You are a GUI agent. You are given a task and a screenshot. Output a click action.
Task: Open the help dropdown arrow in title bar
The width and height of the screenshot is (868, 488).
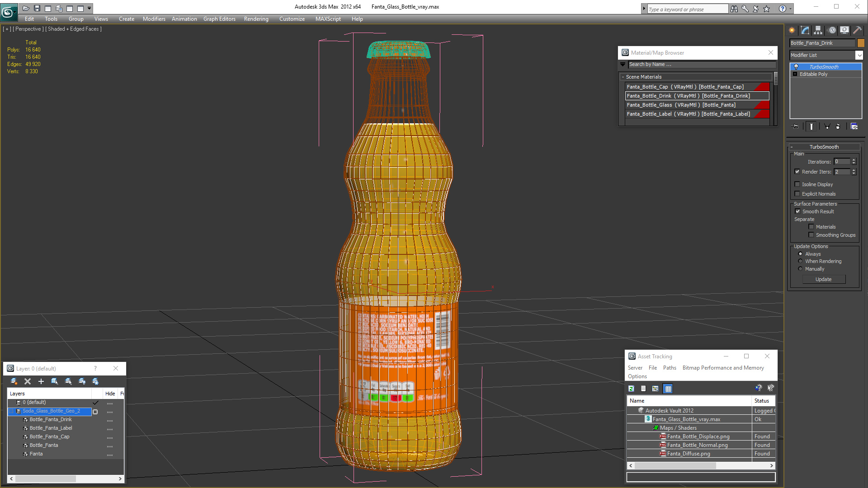791,9
